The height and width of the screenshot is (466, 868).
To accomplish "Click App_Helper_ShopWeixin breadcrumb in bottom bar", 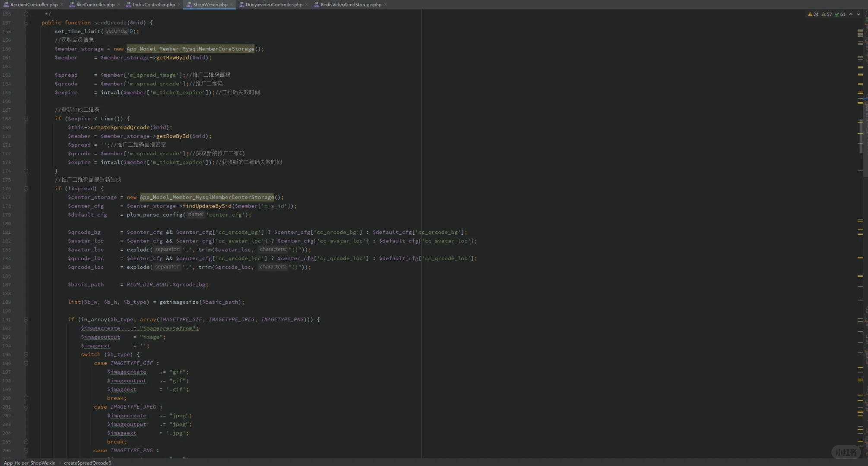I will coord(29,463).
